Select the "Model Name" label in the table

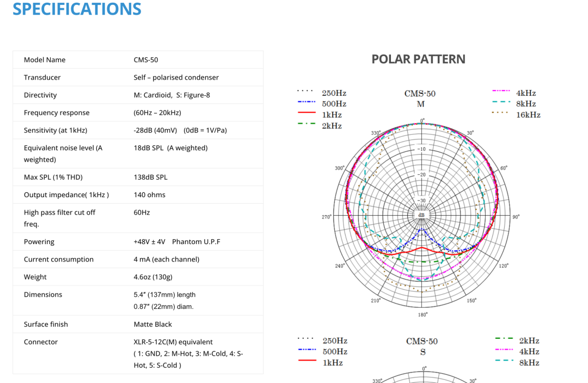tap(45, 59)
